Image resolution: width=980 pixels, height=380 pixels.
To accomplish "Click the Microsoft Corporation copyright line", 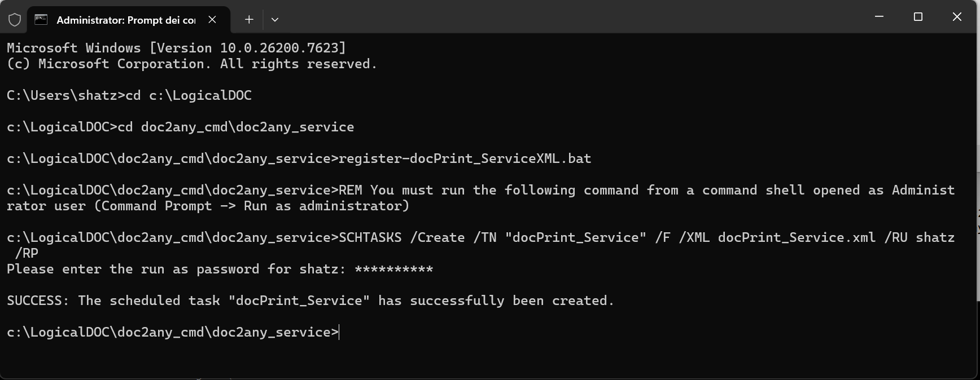I will click(192, 64).
